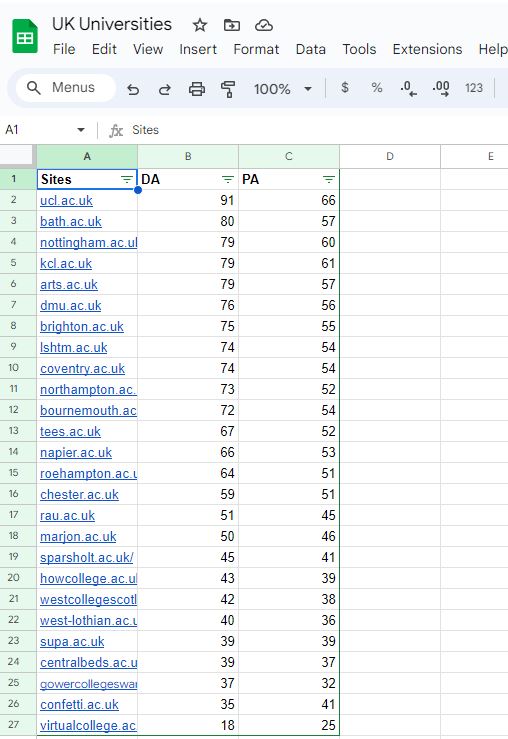508x739 pixels.
Task: Select the paint format roller icon
Action: point(228,89)
